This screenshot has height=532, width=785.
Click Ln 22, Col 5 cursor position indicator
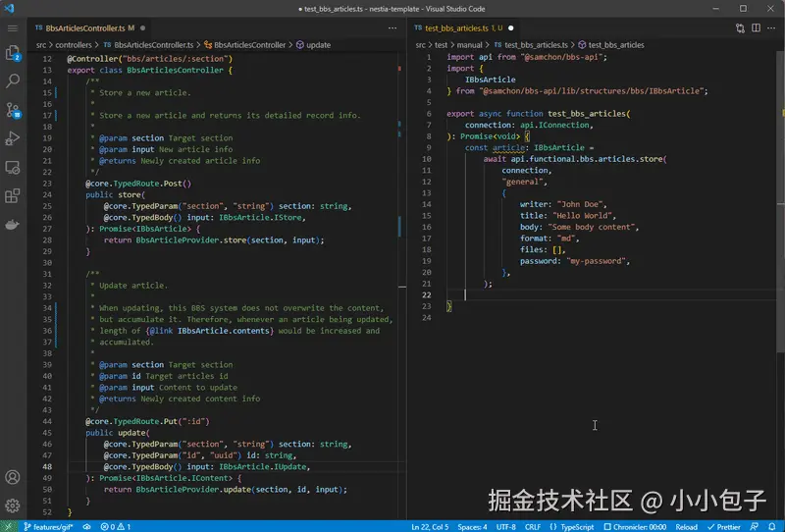[x=431, y=526]
